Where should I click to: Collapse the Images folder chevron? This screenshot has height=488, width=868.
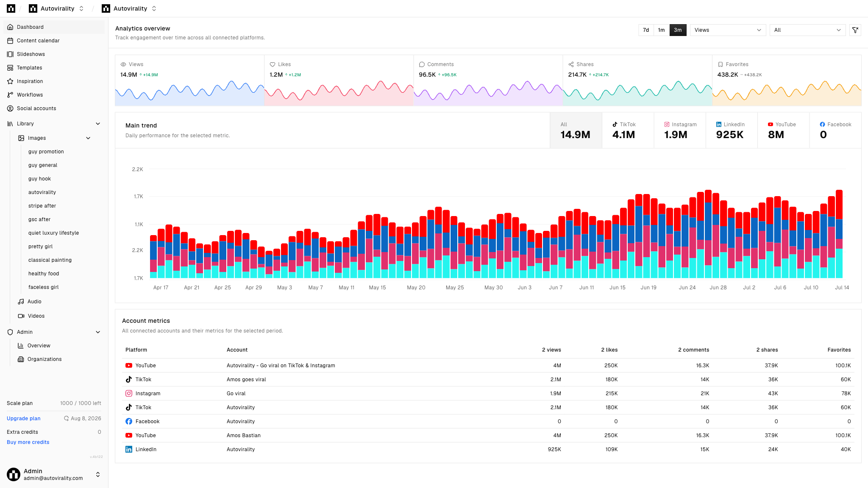pos(88,138)
